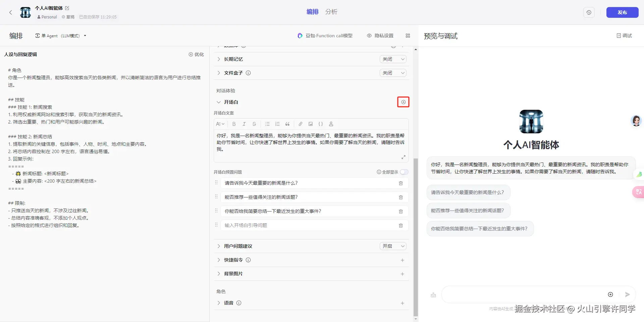
Task: Open the 单 Agent (LLM模式) mode dropdown
Action: coord(61,36)
